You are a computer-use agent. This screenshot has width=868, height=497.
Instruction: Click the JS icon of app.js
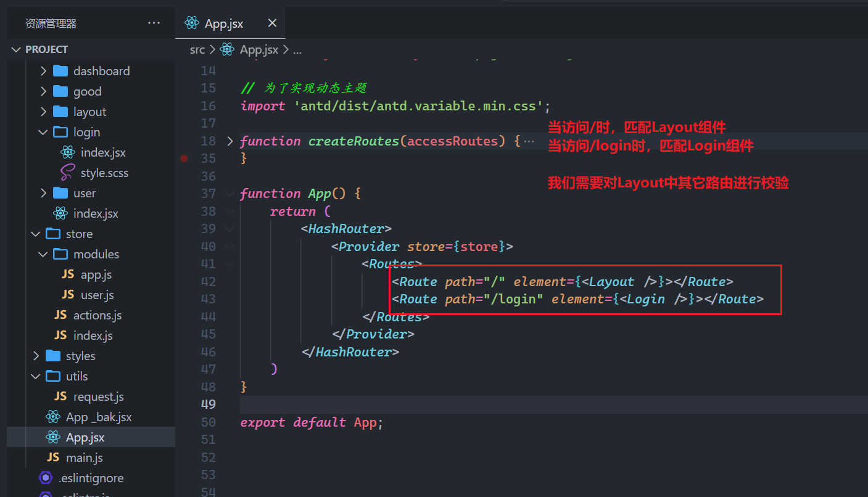pyautogui.click(x=68, y=274)
